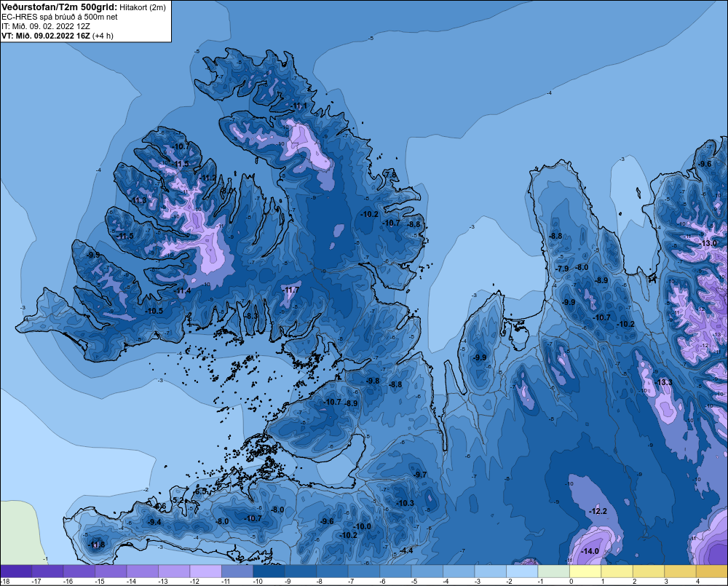Screen dimensions: 728x586
Task: Click the -11.8 temperature label
Action: (96, 545)
